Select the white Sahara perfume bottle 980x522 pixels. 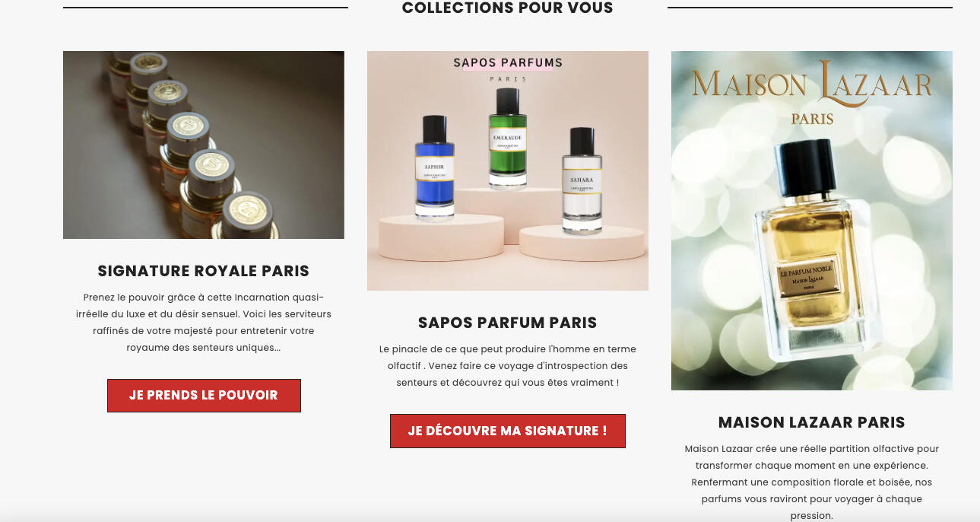coord(582,181)
